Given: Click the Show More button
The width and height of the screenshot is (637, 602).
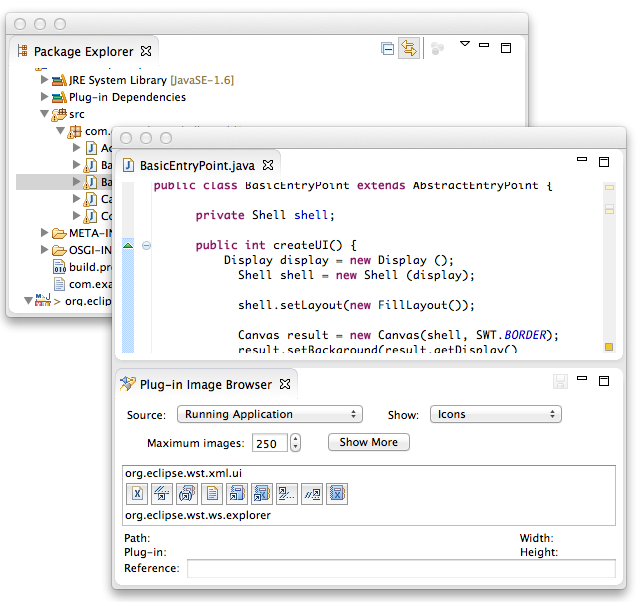Looking at the screenshot, I should [x=368, y=442].
